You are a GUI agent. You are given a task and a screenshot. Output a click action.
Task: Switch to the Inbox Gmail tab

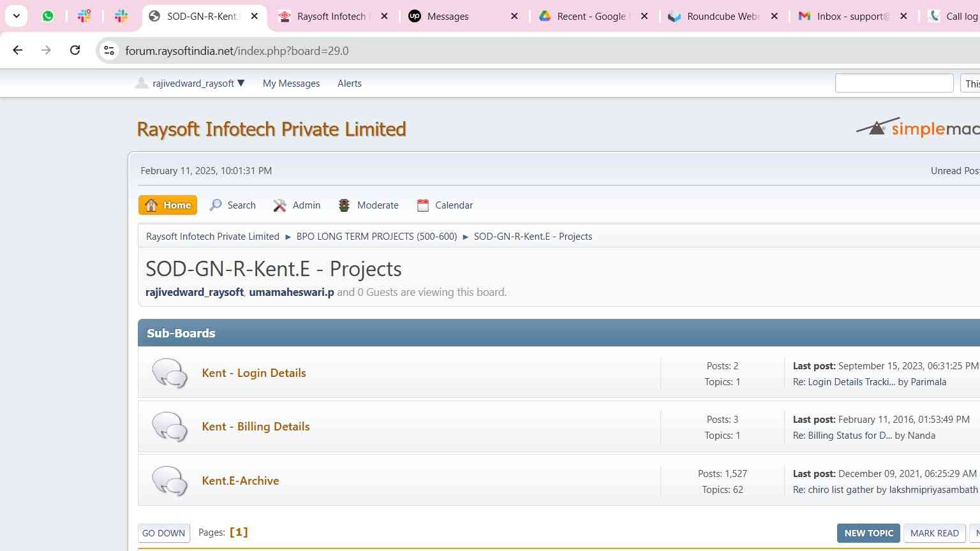coord(853,16)
